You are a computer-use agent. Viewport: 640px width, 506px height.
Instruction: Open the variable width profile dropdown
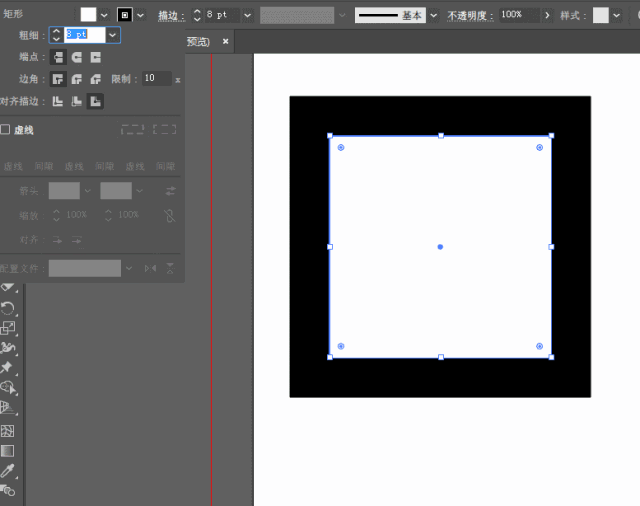(342, 16)
